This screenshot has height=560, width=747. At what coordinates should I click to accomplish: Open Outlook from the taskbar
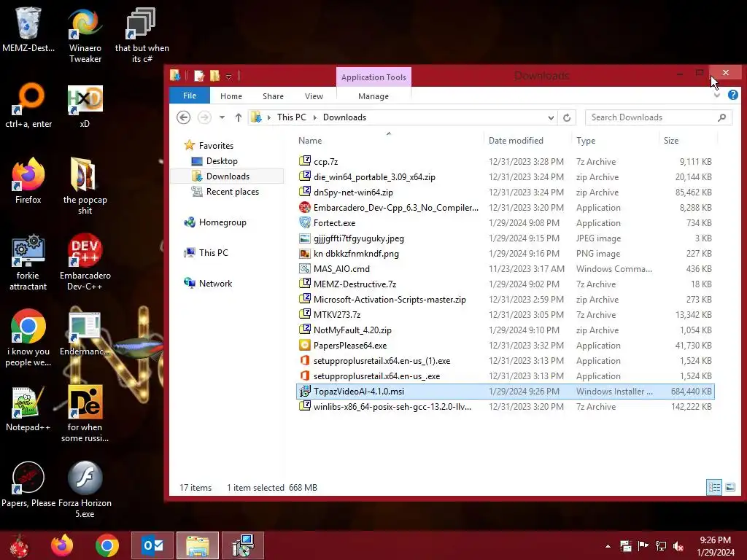(152, 545)
